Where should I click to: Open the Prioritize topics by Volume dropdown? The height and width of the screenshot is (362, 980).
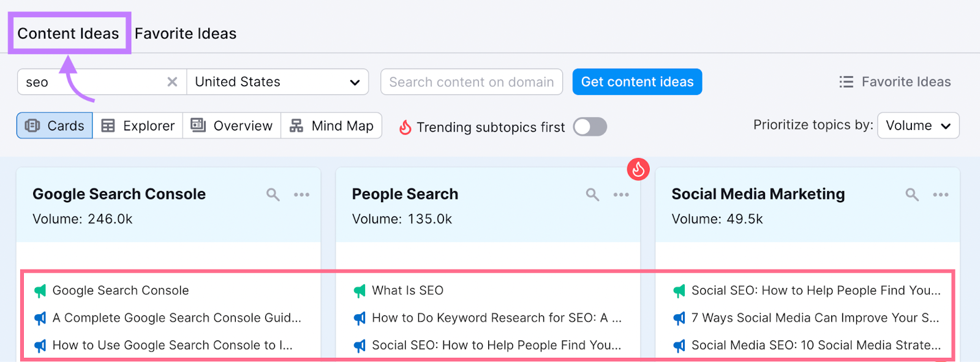coord(918,126)
